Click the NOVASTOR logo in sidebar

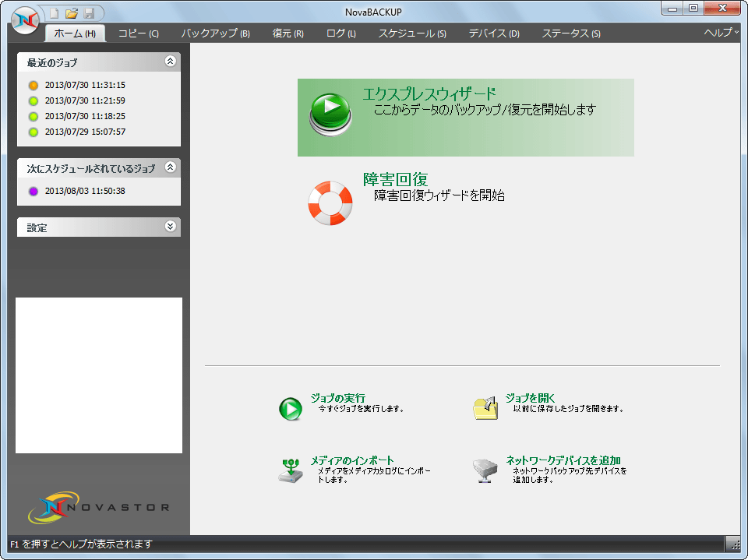coord(99,508)
